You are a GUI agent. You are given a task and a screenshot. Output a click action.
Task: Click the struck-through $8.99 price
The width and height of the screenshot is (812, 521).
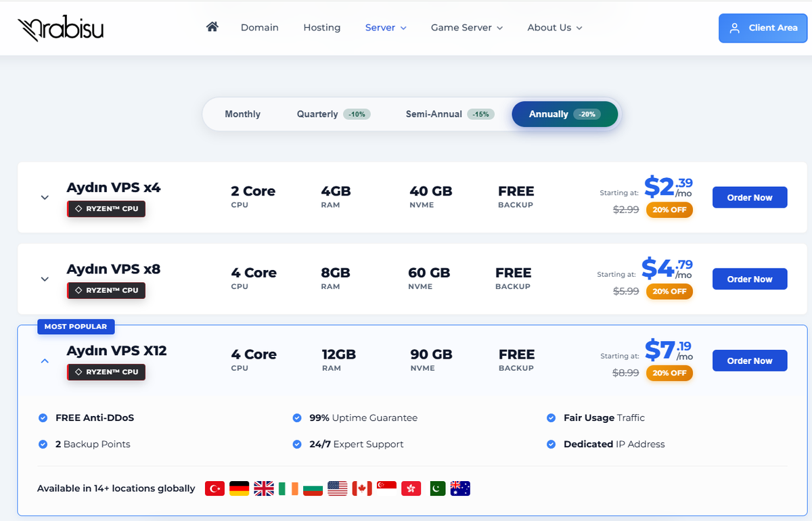click(x=626, y=373)
